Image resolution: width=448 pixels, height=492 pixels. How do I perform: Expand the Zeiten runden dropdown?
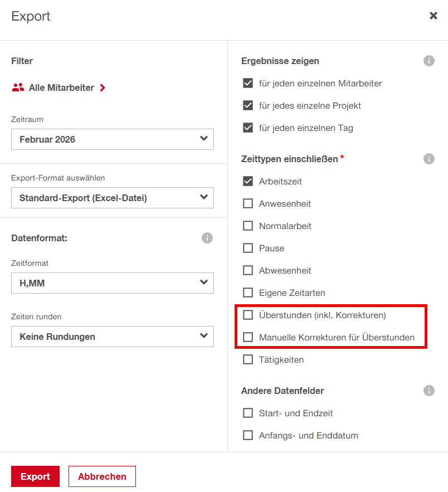[x=113, y=337]
